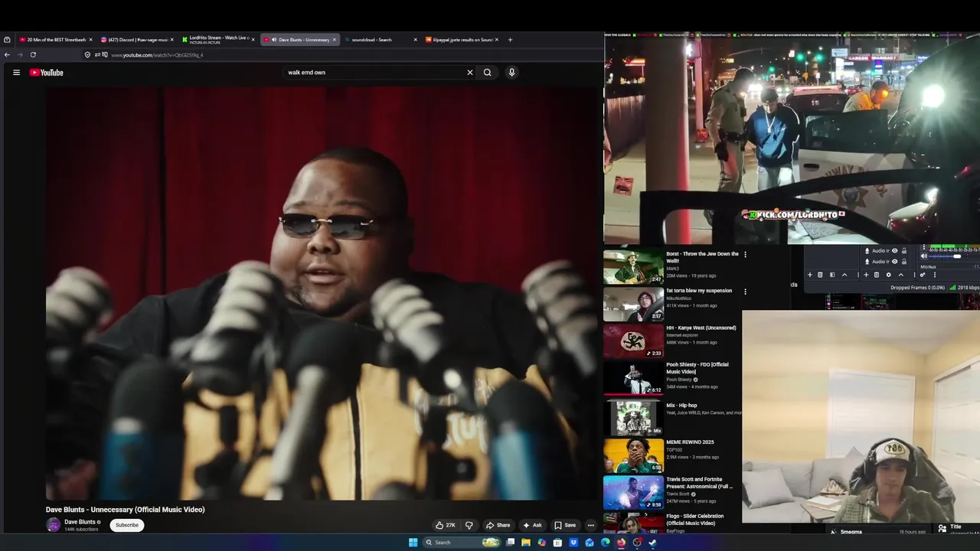Open Travis Scott and Fortnite Astronomical video

tap(699, 483)
